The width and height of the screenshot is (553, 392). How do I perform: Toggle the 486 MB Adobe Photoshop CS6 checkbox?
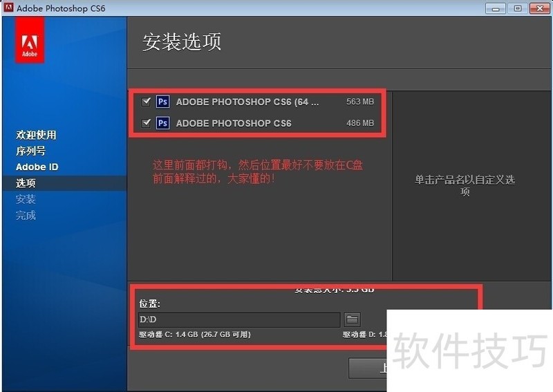point(146,123)
